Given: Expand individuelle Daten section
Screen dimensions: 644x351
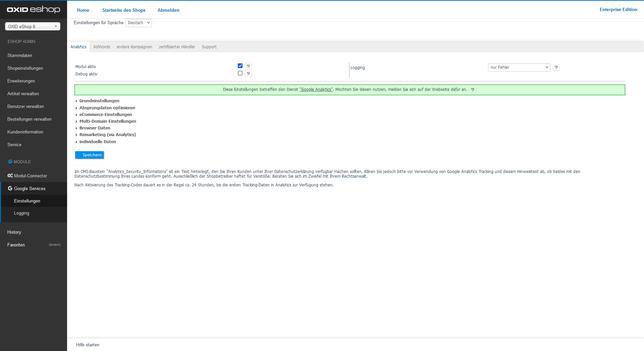Looking at the screenshot, I should 98,142.
